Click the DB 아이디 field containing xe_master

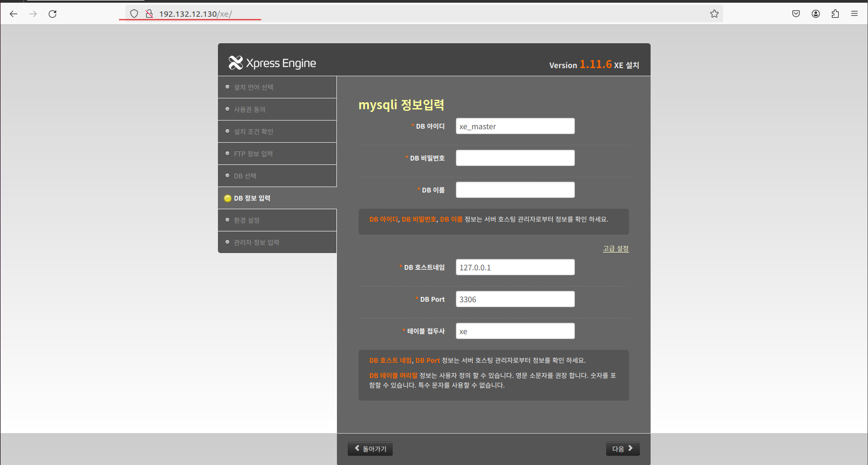515,126
